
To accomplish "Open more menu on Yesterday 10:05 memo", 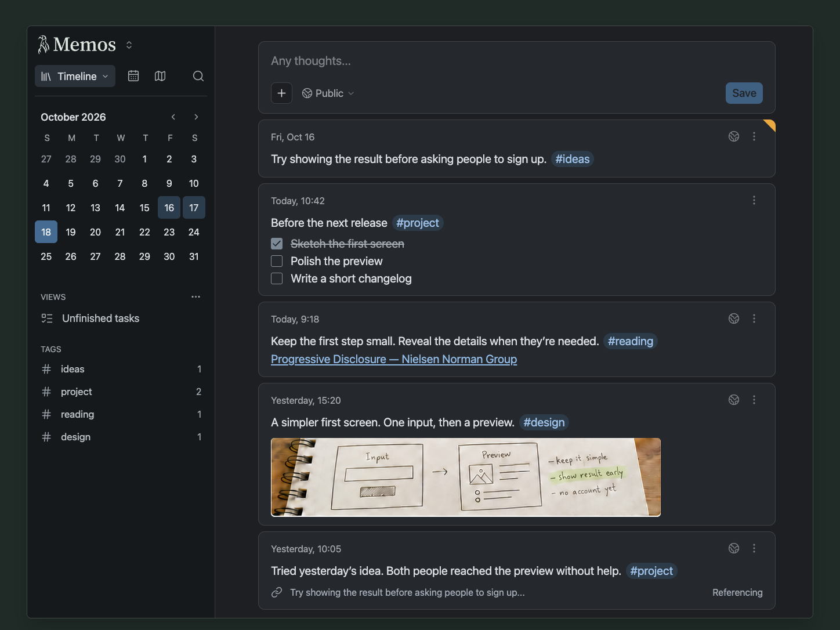I will (x=754, y=548).
